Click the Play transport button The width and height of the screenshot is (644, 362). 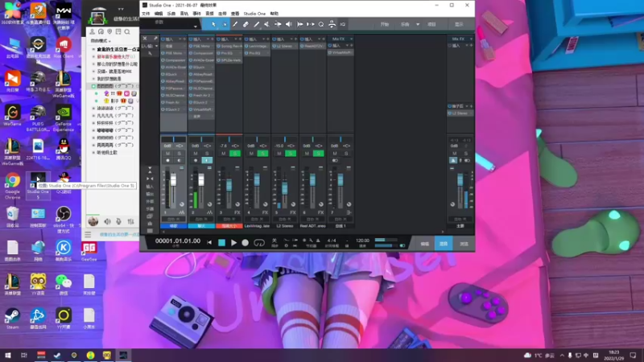point(233,243)
